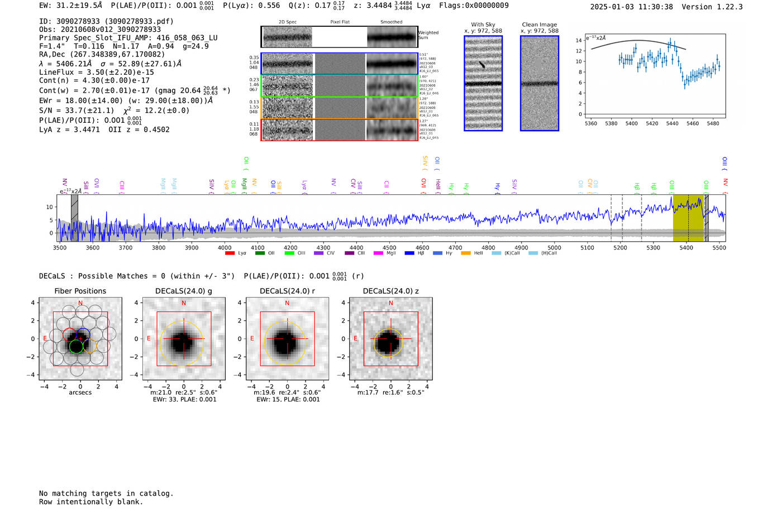Click the (K)CaII legend swatch

coord(497,253)
